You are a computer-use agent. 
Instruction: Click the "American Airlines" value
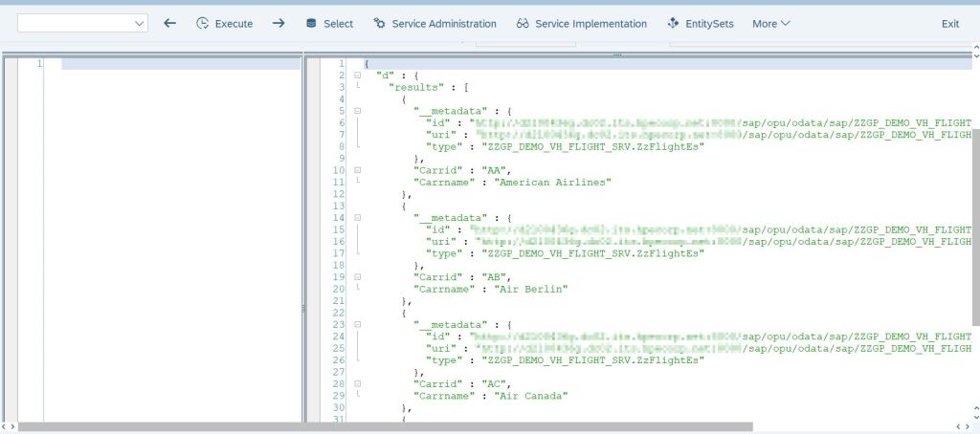(x=552, y=183)
